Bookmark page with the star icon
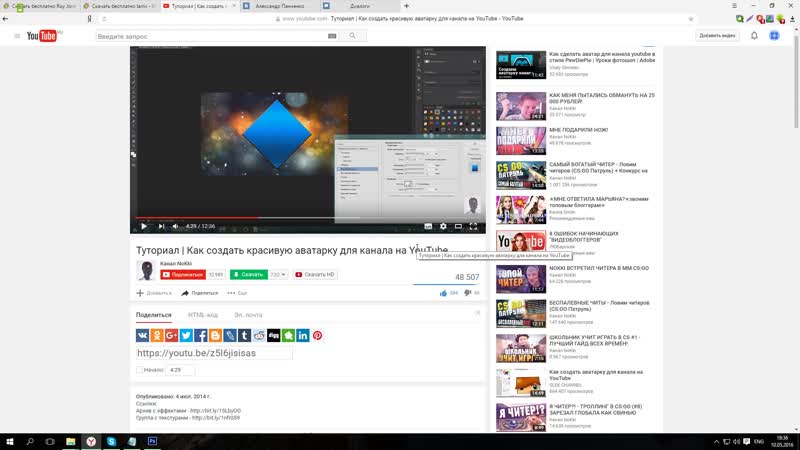The width and height of the screenshot is (800, 450). (x=691, y=19)
